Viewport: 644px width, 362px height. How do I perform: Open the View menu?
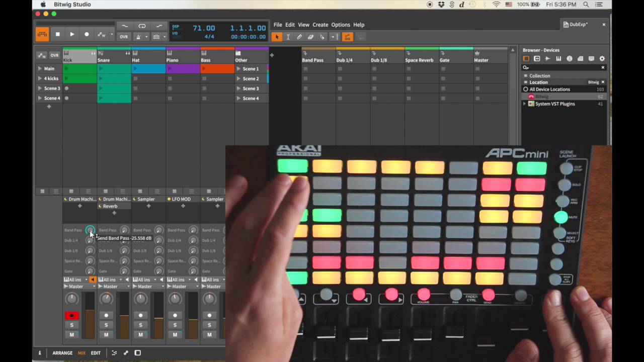(303, 25)
